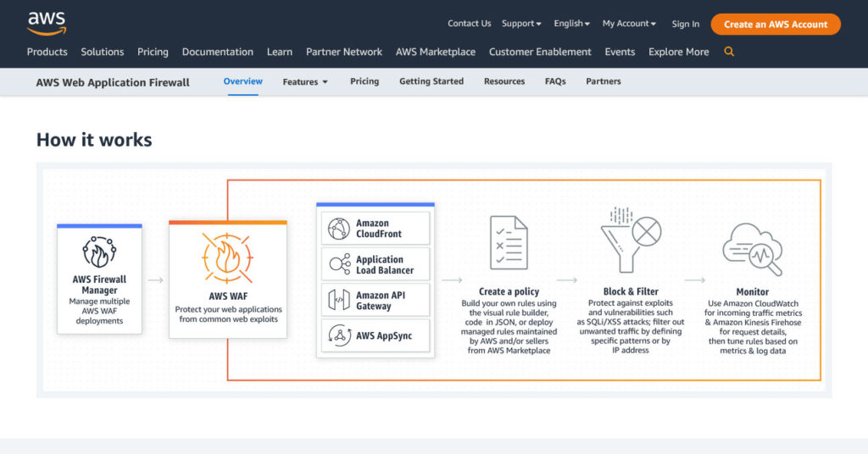Viewport: 868px width, 454px height.
Task: Switch to the Partners tab
Action: tap(604, 81)
